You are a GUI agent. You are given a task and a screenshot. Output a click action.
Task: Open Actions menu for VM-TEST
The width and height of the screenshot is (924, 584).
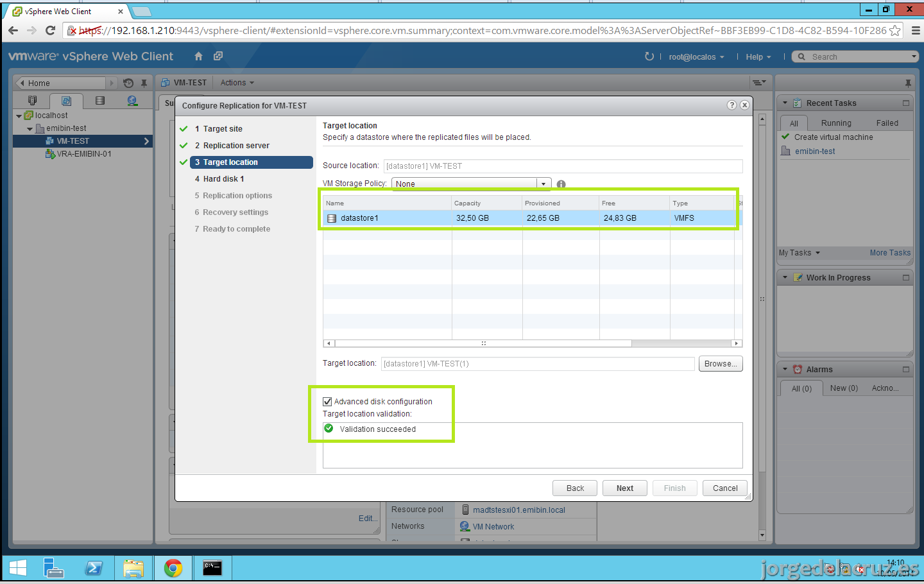point(237,82)
